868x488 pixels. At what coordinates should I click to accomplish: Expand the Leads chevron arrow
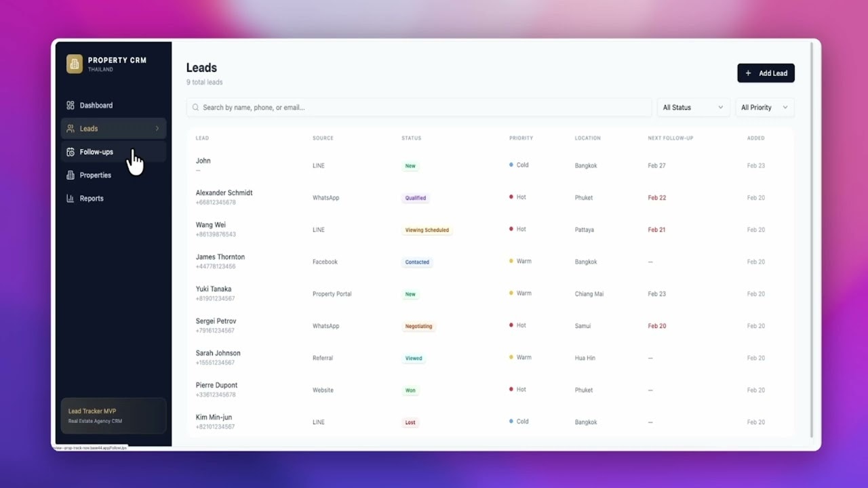point(157,128)
